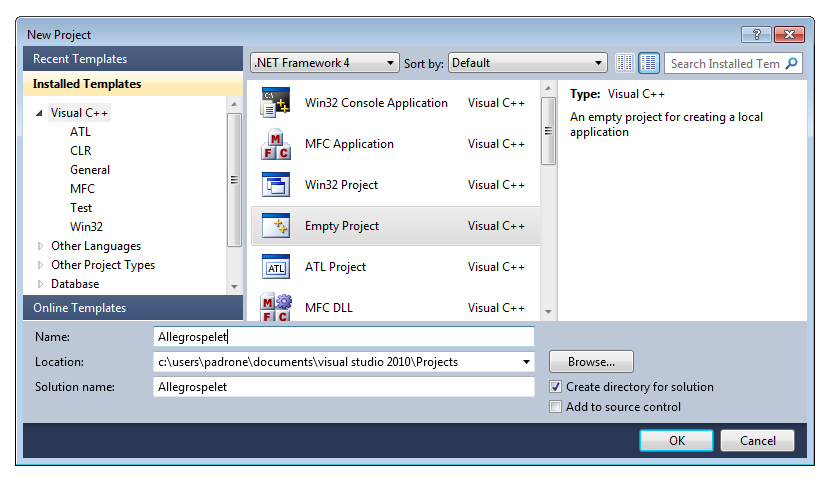Image resolution: width=832 pixels, height=482 pixels.
Task: Click the Other Languages label
Action: pyautogui.click(x=96, y=246)
